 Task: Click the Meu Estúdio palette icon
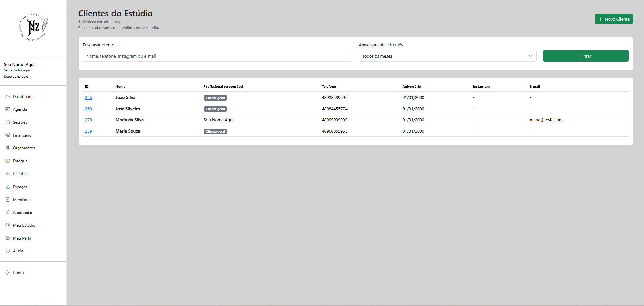coord(8,225)
